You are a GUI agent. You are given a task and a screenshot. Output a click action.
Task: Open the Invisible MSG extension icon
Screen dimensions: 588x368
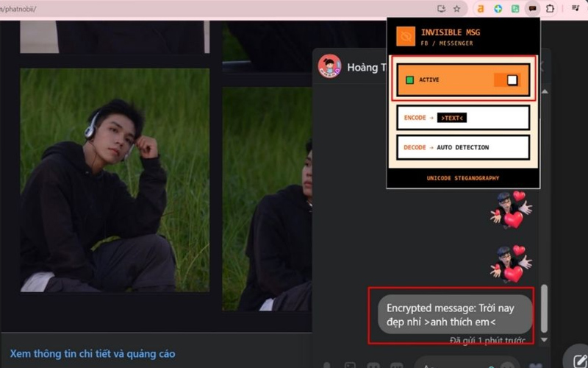pyautogui.click(x=533, y=9)
